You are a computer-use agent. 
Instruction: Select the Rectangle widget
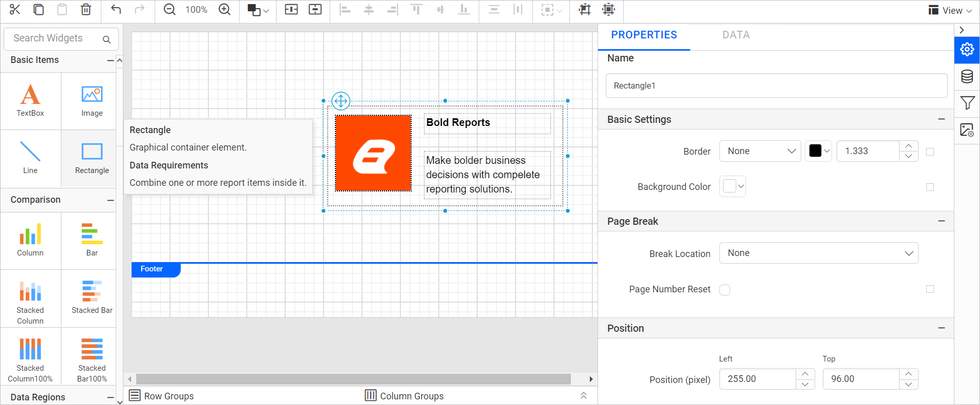tap(92, 158)
